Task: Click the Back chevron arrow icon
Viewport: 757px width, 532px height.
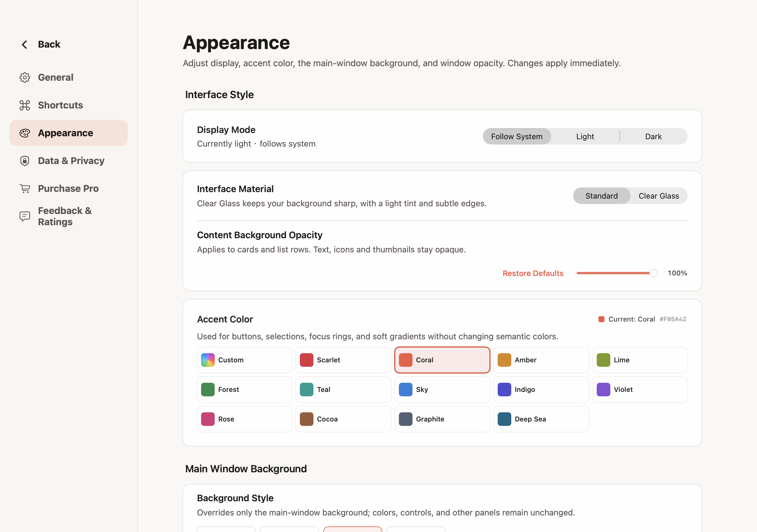Action: point(25,45)
